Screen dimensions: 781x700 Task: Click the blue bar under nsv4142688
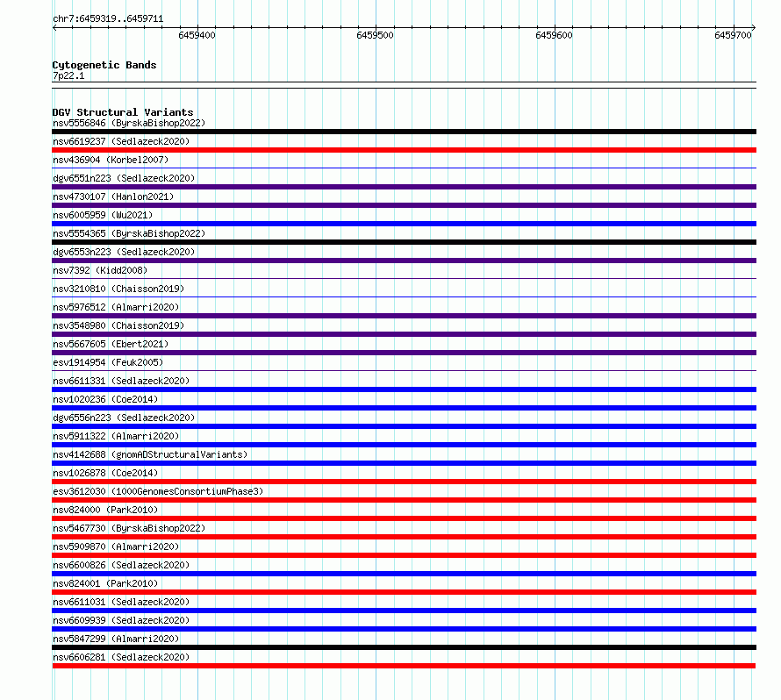(404, 463)
